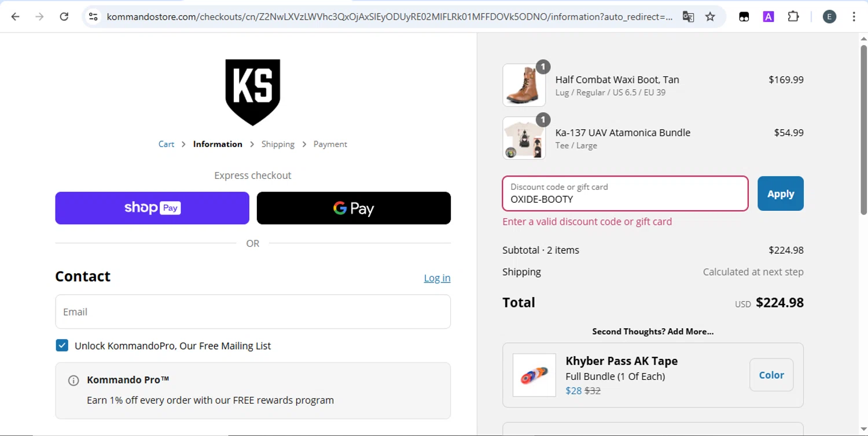Open Ka-137 UAV Atamonica Bundle thumbnail

tap(524, 138)
